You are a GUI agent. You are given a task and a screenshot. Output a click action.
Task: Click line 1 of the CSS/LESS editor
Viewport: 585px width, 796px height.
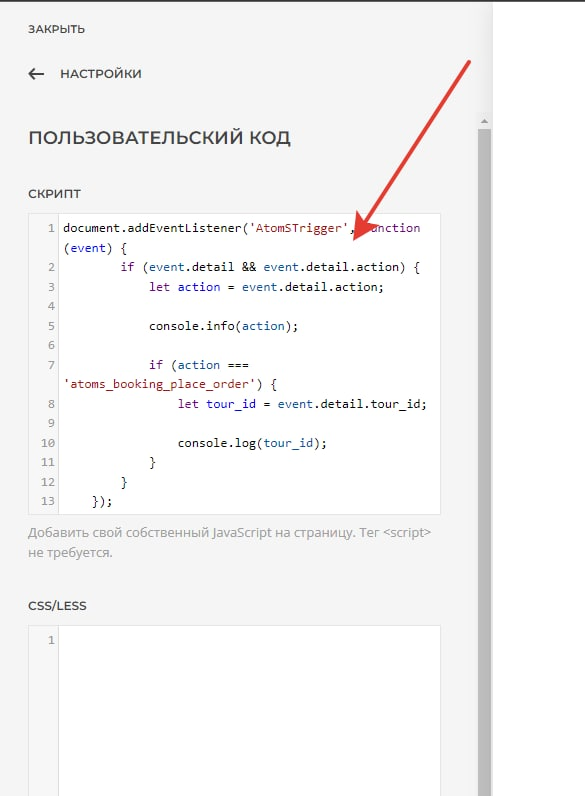pos(249,640)
